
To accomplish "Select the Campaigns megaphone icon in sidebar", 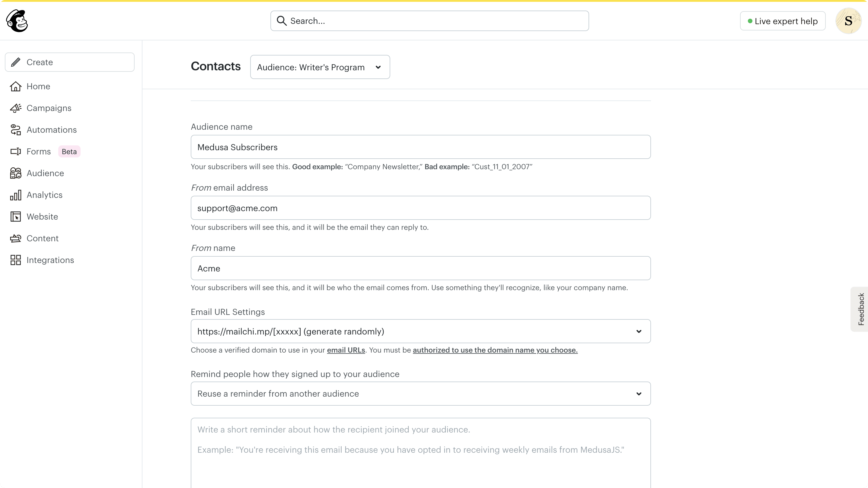I will (15, 108).
